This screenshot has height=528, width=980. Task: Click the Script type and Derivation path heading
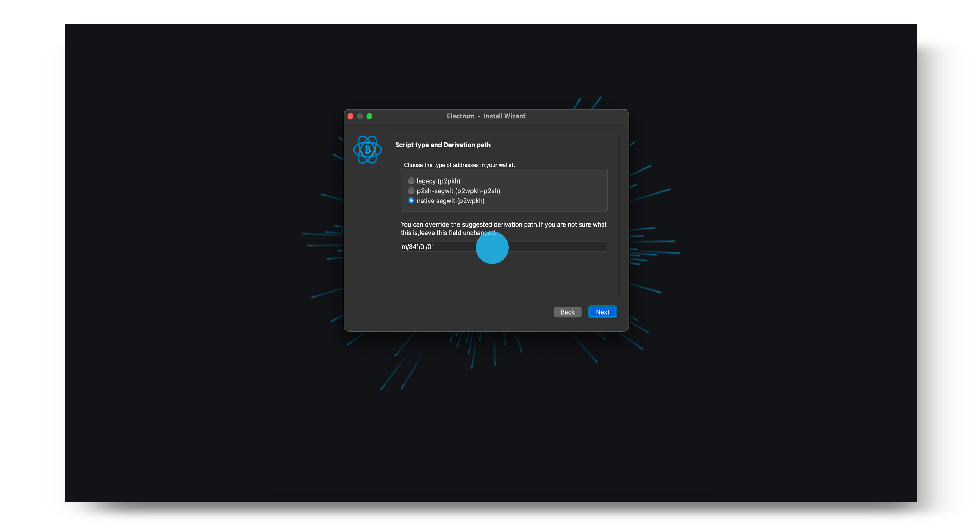coord(442,145)
